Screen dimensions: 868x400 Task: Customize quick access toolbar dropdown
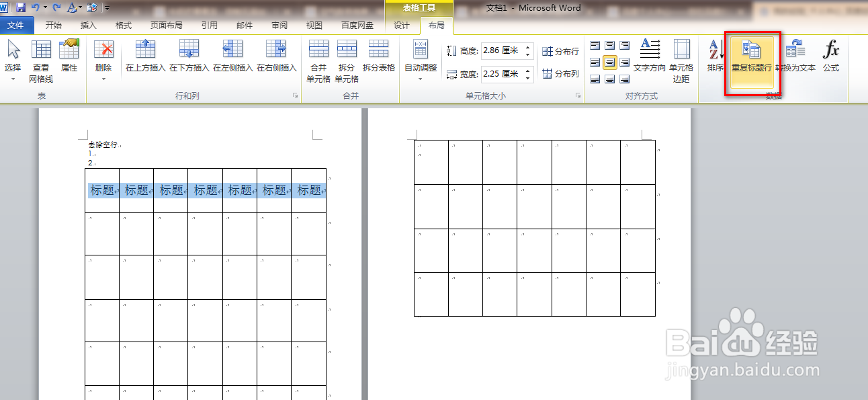107,7
